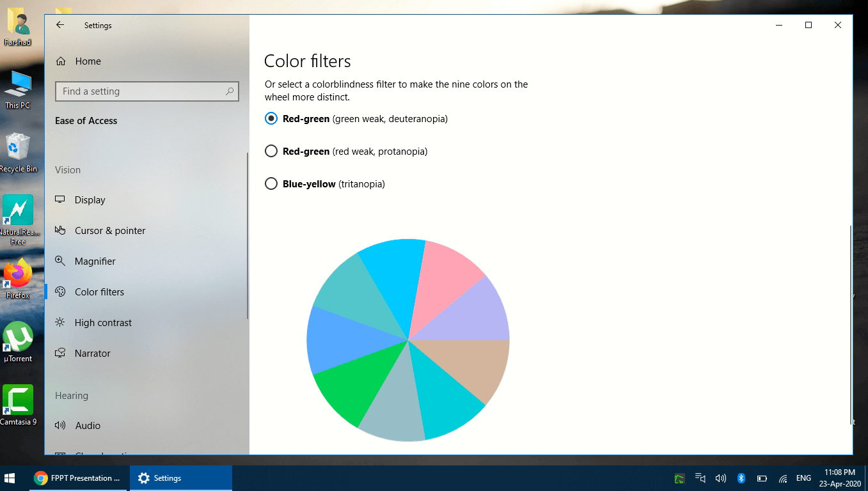Open the volume control in system tray
Image resolution: width=868 pixels, height=491 pixels.
point(721,478)
